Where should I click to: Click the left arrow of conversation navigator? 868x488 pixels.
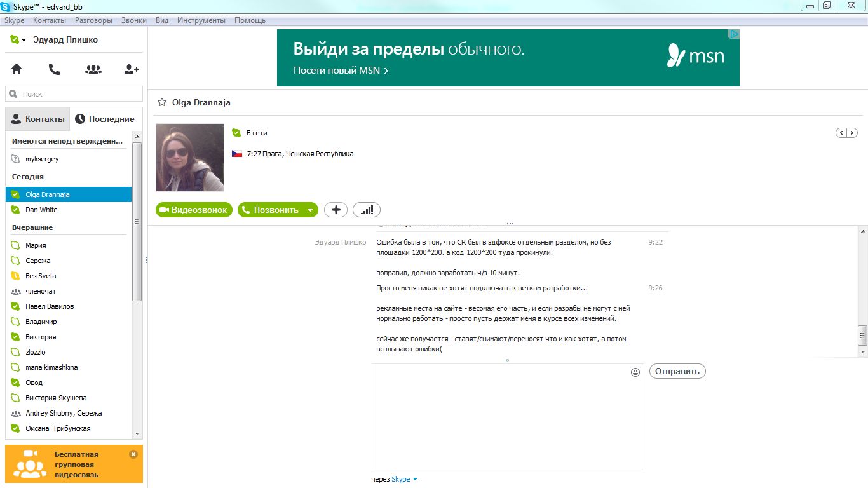(x=841, y=133)
